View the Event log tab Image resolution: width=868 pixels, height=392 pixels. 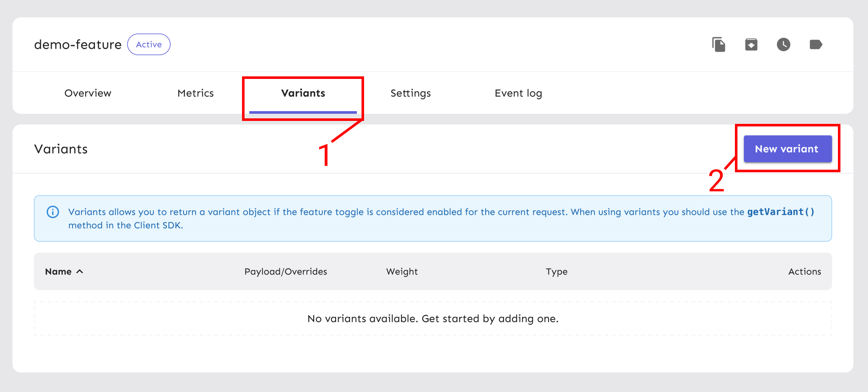(x=518, y=93)
